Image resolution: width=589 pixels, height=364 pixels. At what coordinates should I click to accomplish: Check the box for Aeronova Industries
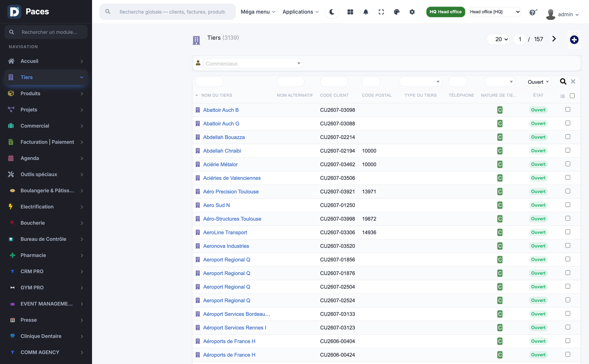click(x=568, y=245)
